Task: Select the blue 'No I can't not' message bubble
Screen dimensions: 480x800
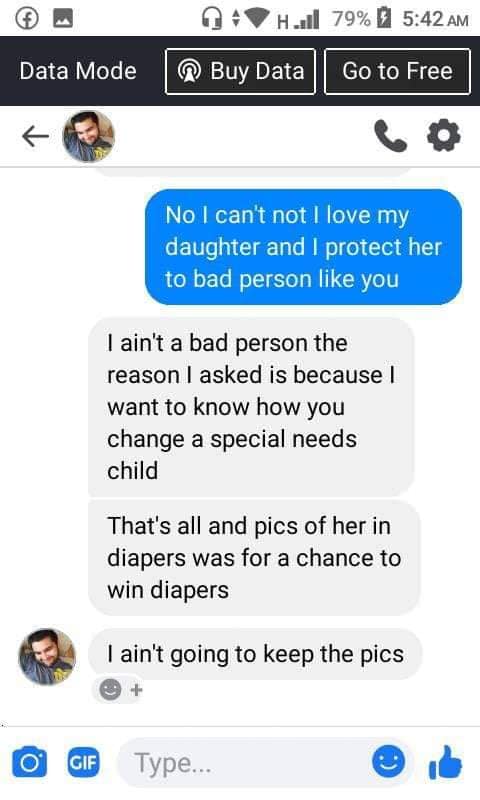Action: pyautogui.click(x=303, y=247)
